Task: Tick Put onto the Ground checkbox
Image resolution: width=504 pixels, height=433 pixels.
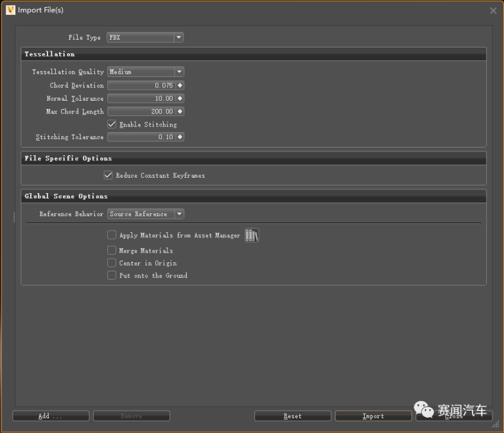Action: pos(112,276)
